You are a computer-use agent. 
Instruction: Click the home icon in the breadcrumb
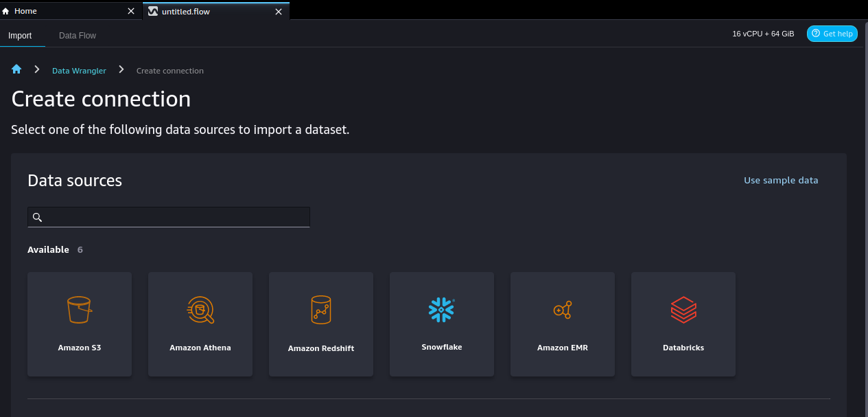click(16, 69)
